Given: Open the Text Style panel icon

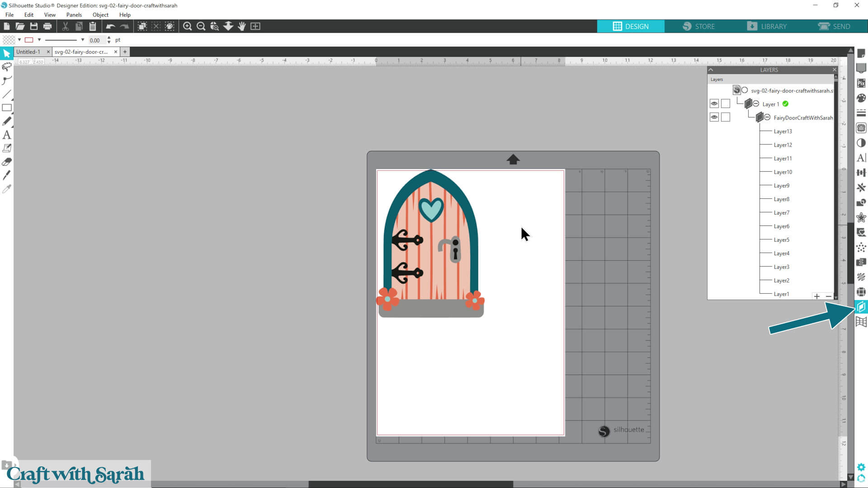Looking at the screenshot, I should pyautogui.click(x=861, y=158).
